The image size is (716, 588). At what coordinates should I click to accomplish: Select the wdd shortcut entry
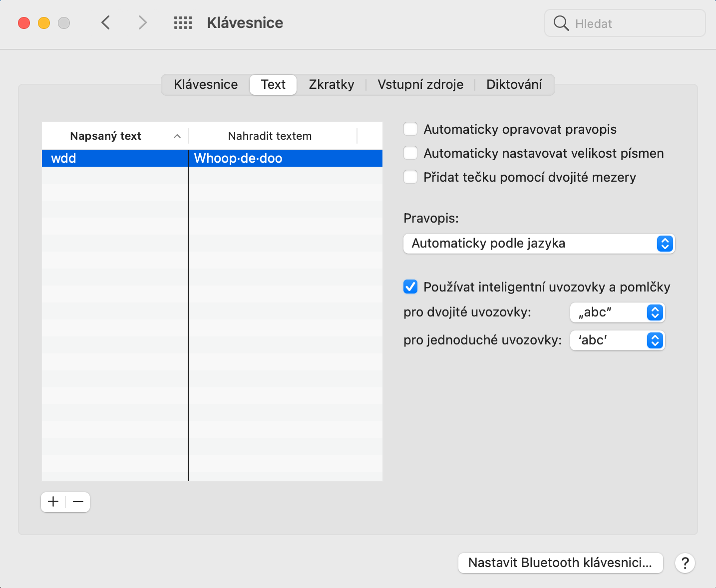point(115,158)
